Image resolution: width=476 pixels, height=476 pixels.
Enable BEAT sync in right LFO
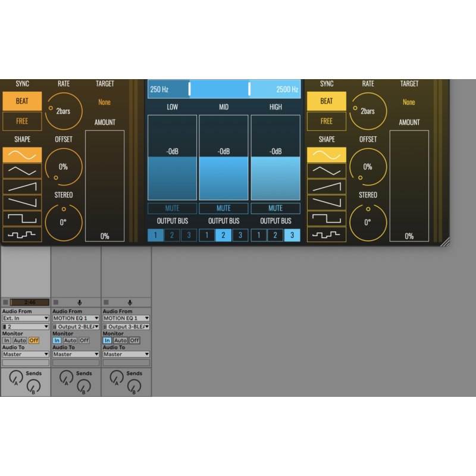tap(327, 101)
